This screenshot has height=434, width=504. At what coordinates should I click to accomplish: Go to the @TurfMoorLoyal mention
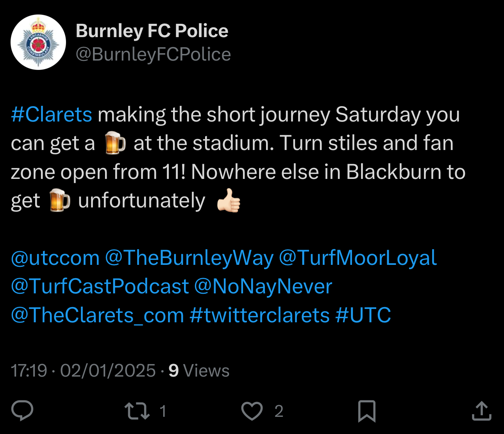click(x=357, y=258)
